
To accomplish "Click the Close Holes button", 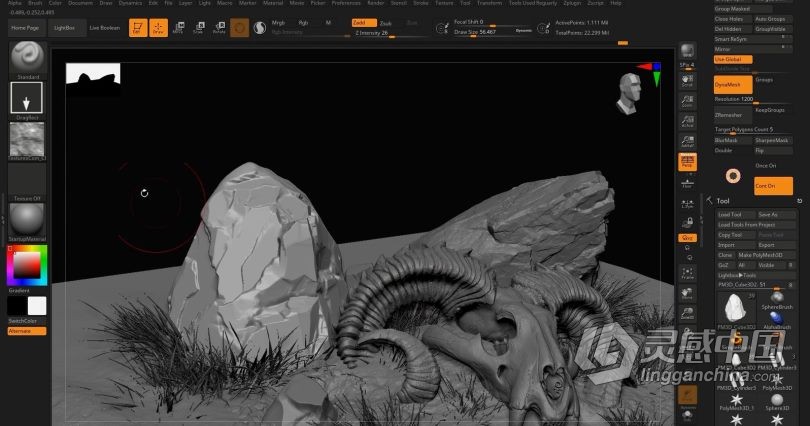I will pos(733,19).
